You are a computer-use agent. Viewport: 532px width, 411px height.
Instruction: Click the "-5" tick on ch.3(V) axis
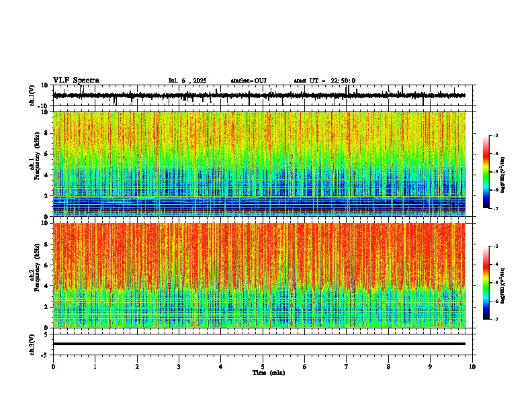[x=46, y=355]
